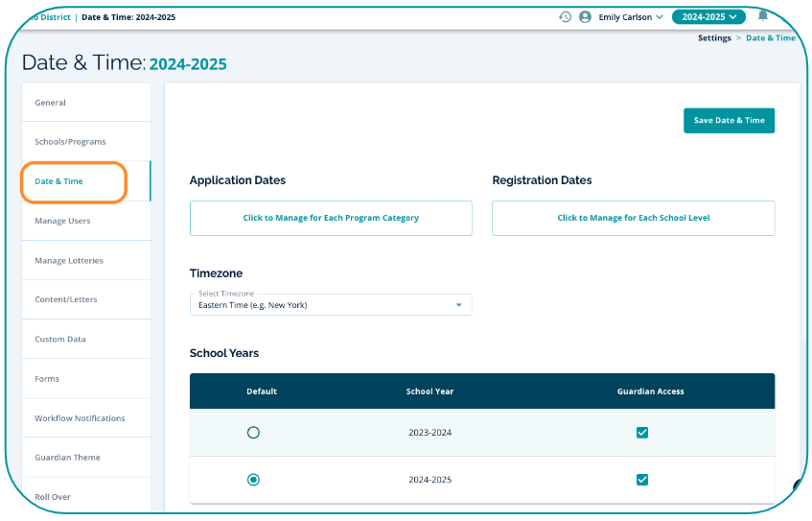Open the history clock icon

click(x=565, y=17)
